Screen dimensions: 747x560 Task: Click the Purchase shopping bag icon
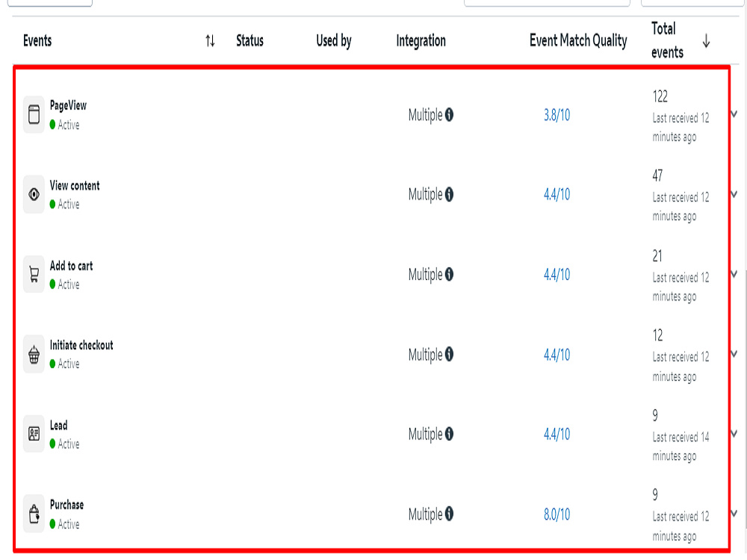click(x=34, y=514)
